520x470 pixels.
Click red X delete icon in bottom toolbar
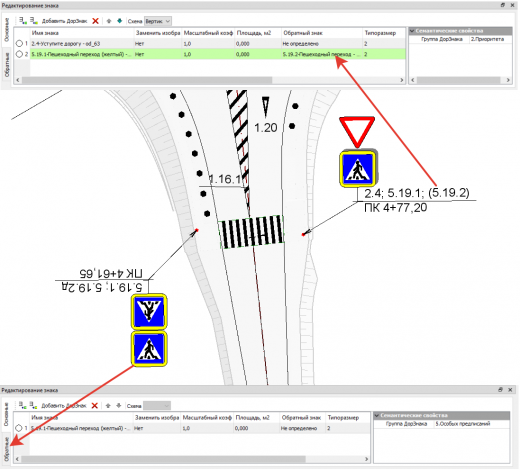coord(95,406)
